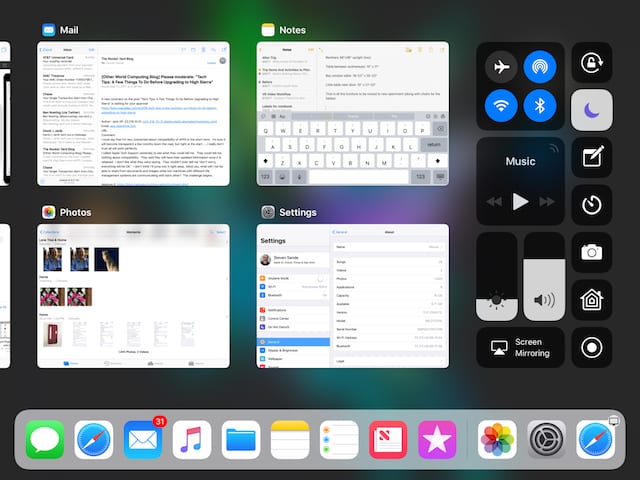Toggle Airplane Mode in Control Center

point(500,66)
